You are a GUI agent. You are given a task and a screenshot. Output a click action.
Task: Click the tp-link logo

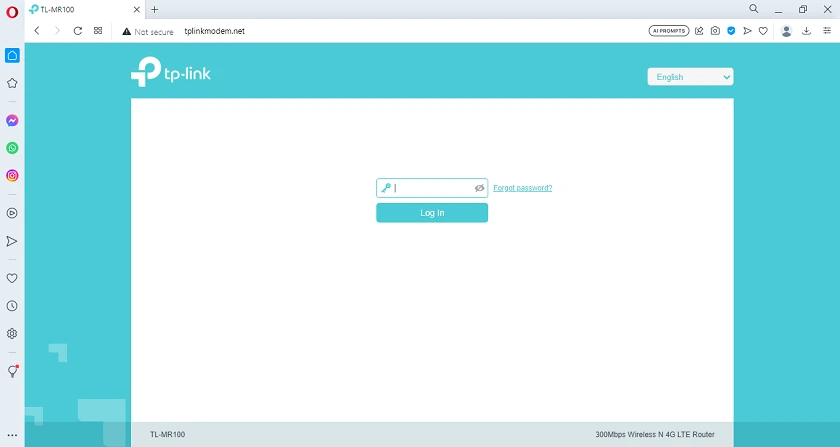click(171, 72)
